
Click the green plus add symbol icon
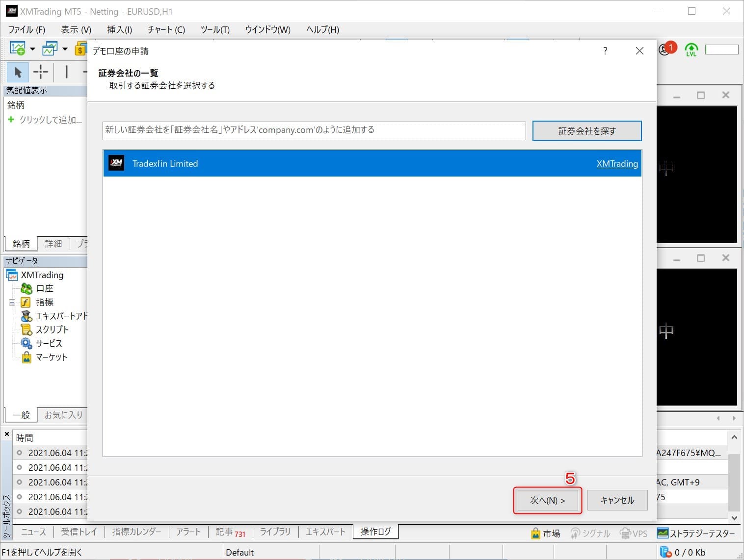tap(11, 119)
